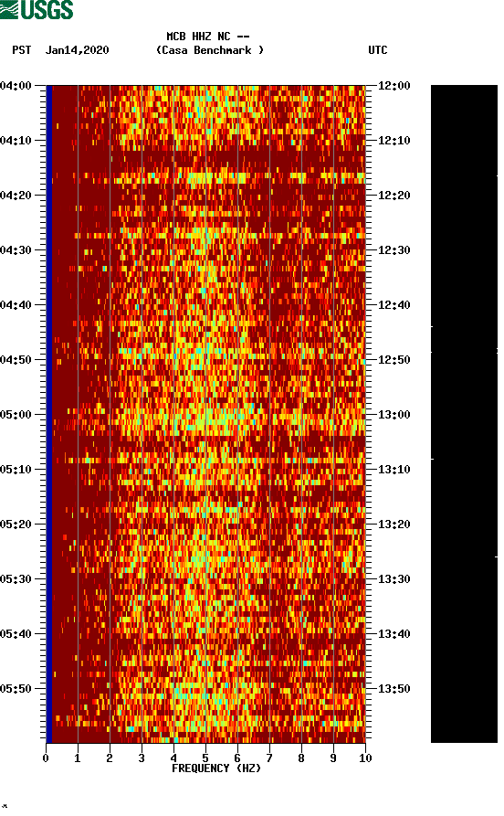
Task: Click the 04:40 PST time label
Action: (16, 305)
